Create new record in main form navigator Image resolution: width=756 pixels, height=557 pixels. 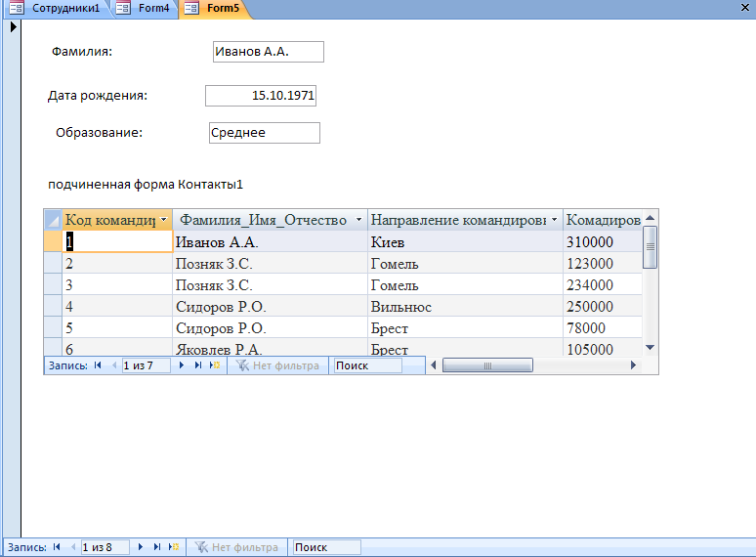[174, 547]
